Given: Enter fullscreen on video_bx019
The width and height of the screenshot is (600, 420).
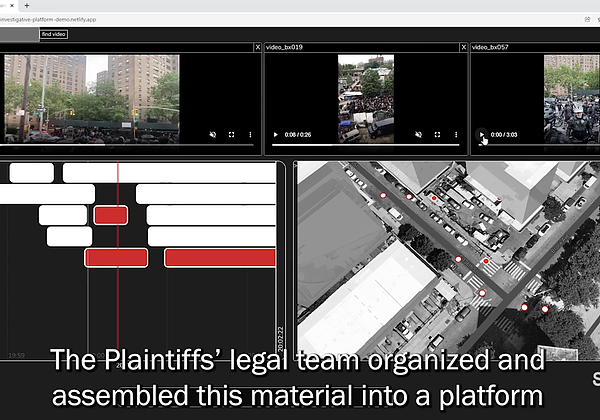Looking at the screenshot, I should coord(437,134).
